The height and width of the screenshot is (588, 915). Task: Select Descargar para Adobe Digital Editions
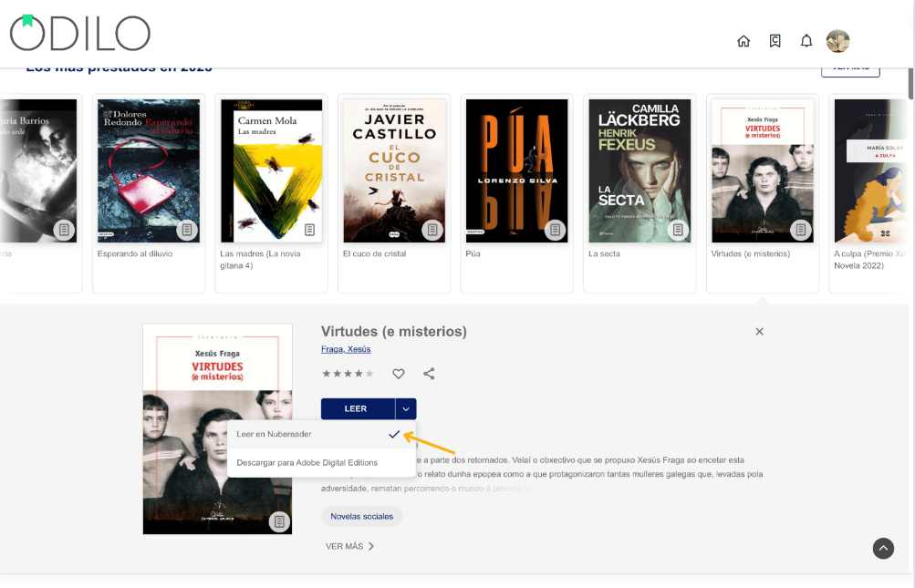pos(307,462)
